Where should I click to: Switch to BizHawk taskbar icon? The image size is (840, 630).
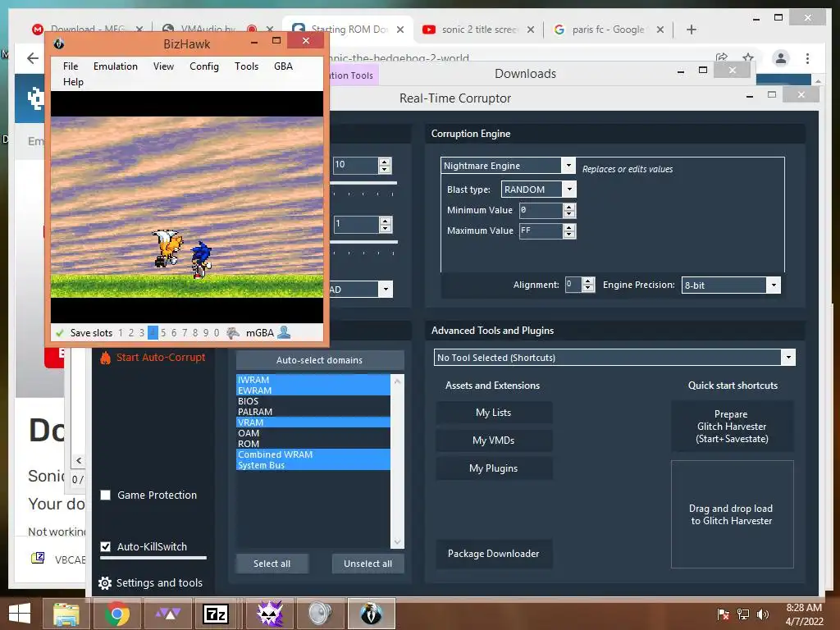pyautogui.click(x=372, y=614)
